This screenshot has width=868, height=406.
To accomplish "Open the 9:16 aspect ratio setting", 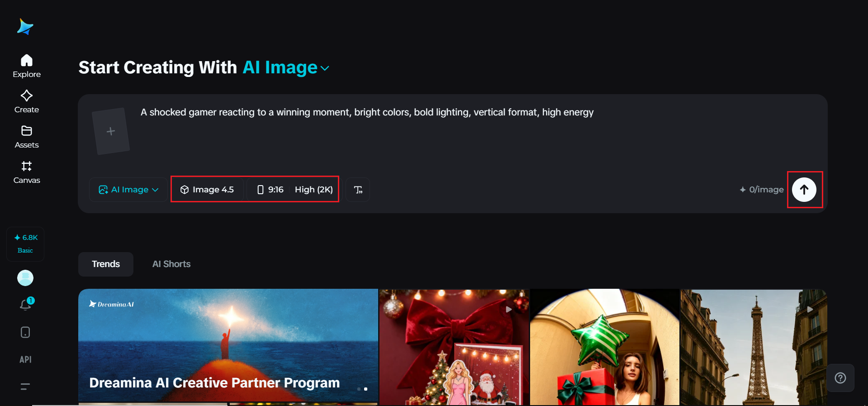I will [270, 190].
